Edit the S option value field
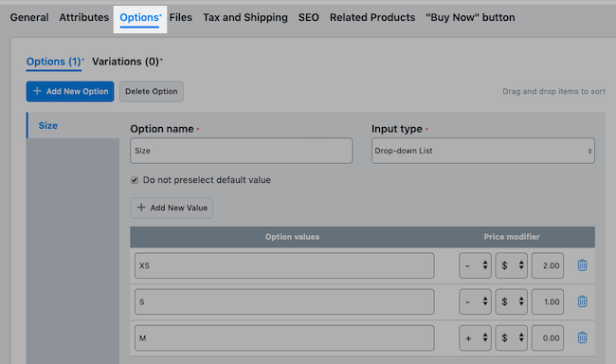The image size is (616, 364). tap(284, 301)
